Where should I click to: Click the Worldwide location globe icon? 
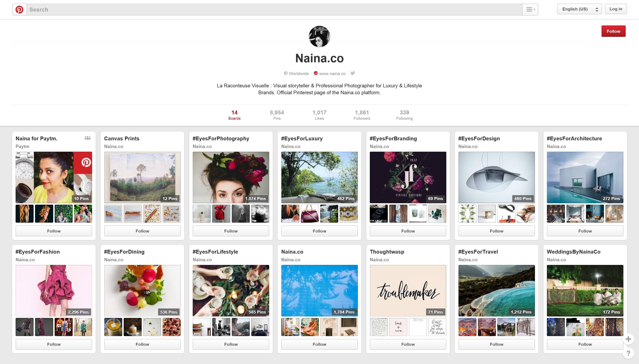coord(286,73)
